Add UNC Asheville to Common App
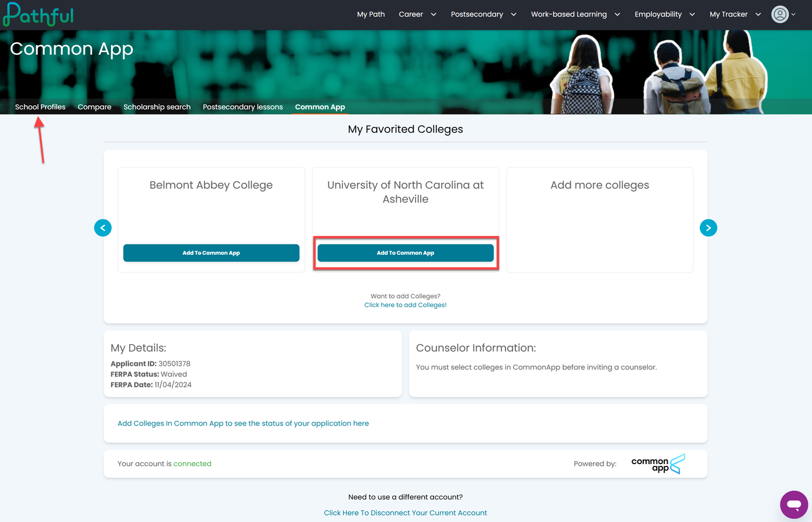 [x=405, y=253]
